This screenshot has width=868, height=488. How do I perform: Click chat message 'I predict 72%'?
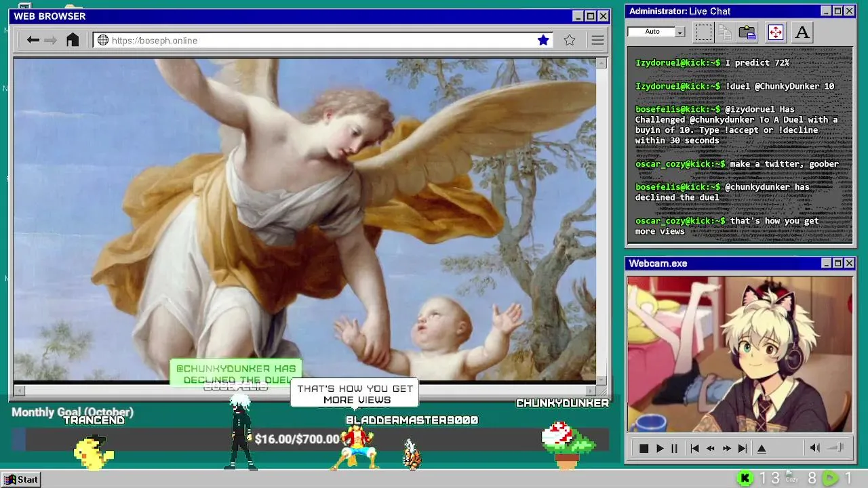pyautogui.click(x=757, y=63)
